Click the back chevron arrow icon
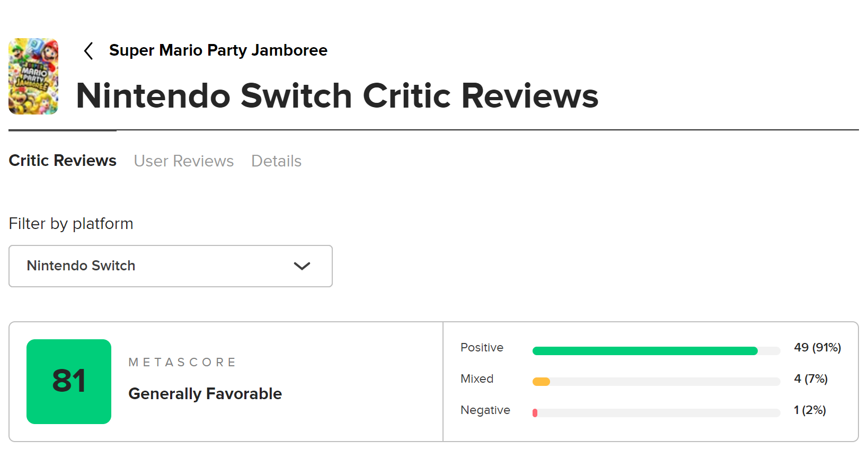Viewport: 868px width, 458px height. [x=88, y=51]
